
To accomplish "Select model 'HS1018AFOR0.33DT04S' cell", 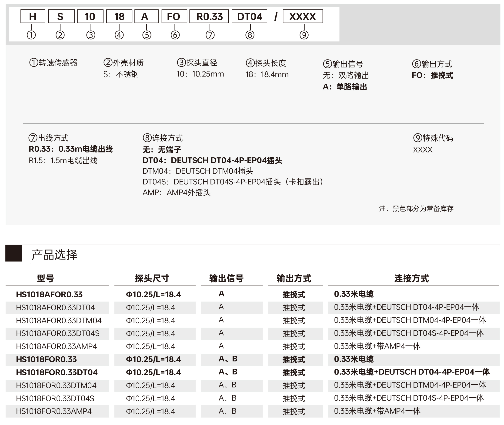I will coord(58,334).
